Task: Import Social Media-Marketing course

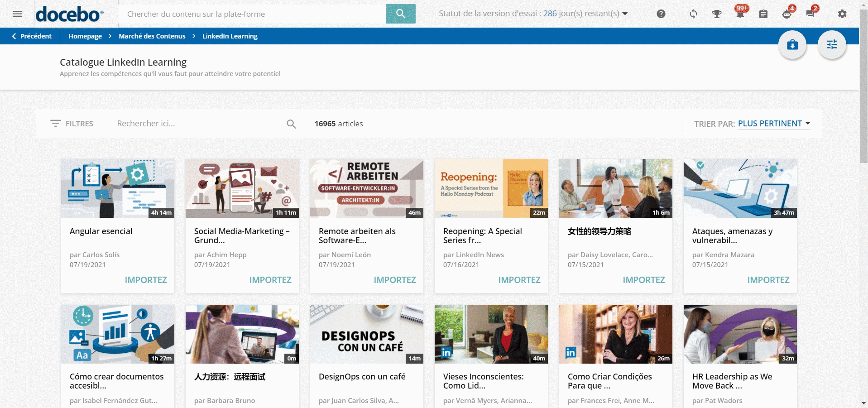Action: pyautogui.click(x=270, y=280)
